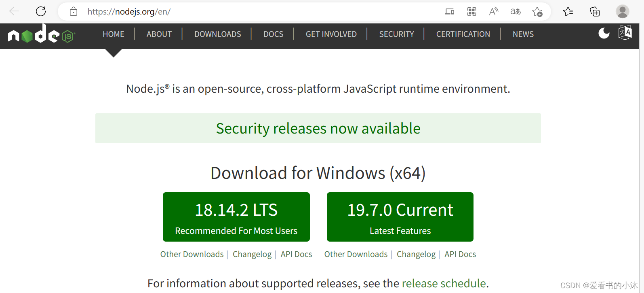The width and height of the screenshot is (644, 293).
Task: Open API Docs under the LTS button
Action: pos(297,254)
